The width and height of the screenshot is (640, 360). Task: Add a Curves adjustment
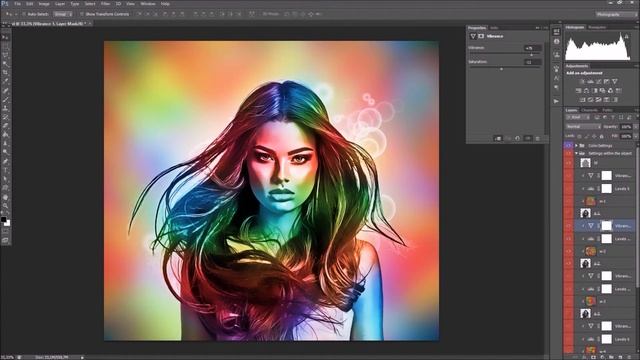[598, 82]
